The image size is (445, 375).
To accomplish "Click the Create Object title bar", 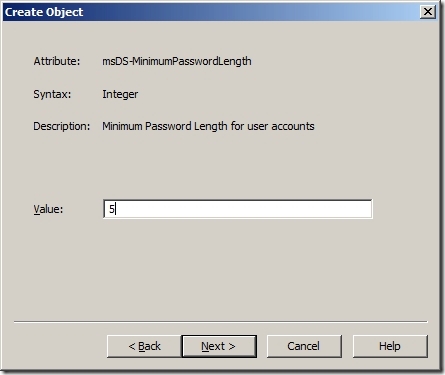I will pyautogui.click(x=220, y=12).
